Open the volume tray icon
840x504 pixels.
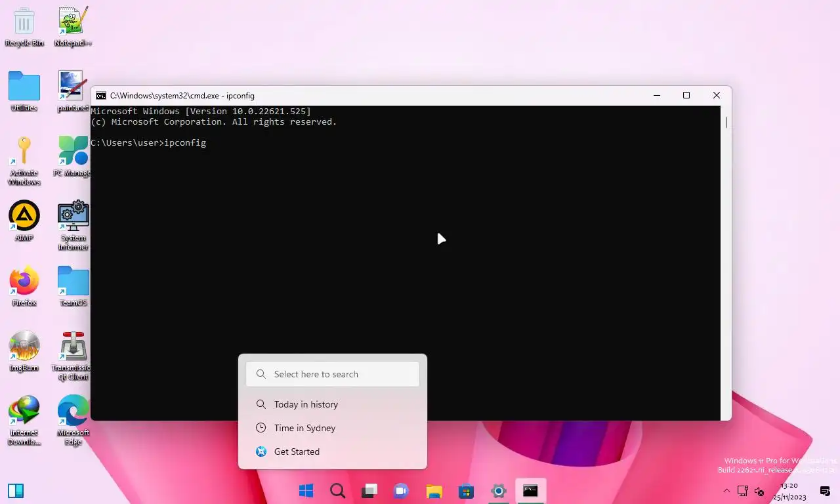click(759, 491)
